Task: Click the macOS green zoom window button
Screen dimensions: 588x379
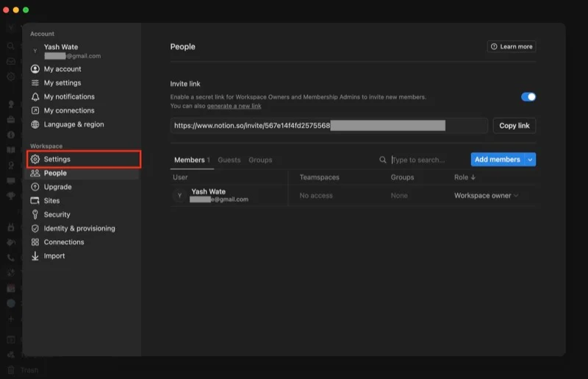Action: 26,10
